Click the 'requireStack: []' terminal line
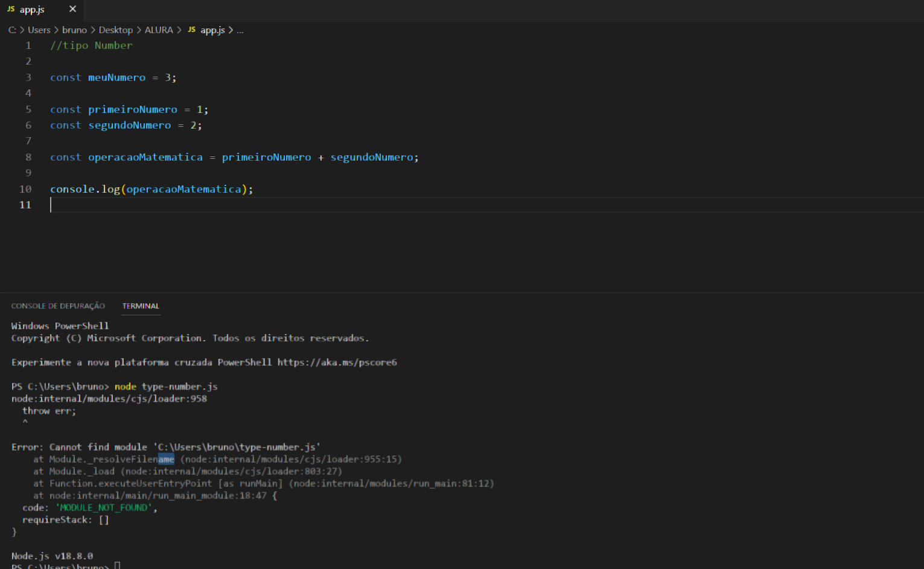924x569 pixels. point(66,519)
